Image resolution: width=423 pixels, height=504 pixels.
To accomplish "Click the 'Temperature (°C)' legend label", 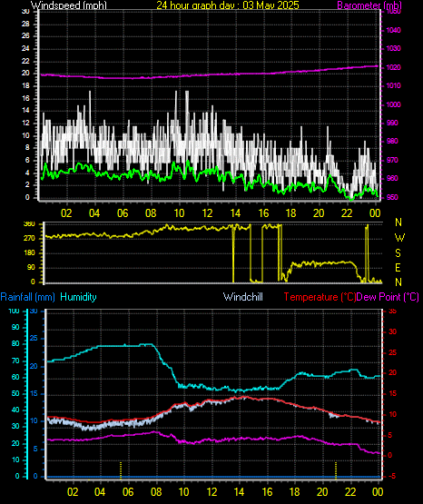I will (x=320, y=297).
